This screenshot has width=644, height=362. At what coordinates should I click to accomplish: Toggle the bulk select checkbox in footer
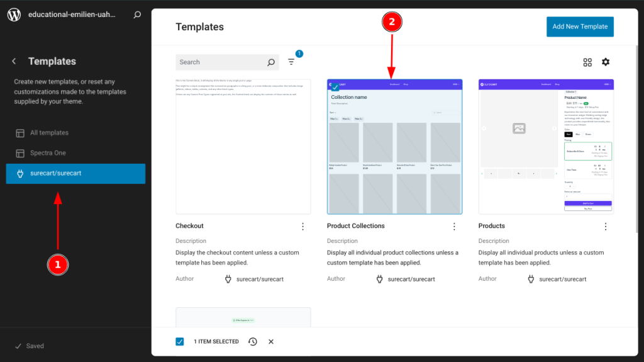pyautogui.click(x=180, y=341)
